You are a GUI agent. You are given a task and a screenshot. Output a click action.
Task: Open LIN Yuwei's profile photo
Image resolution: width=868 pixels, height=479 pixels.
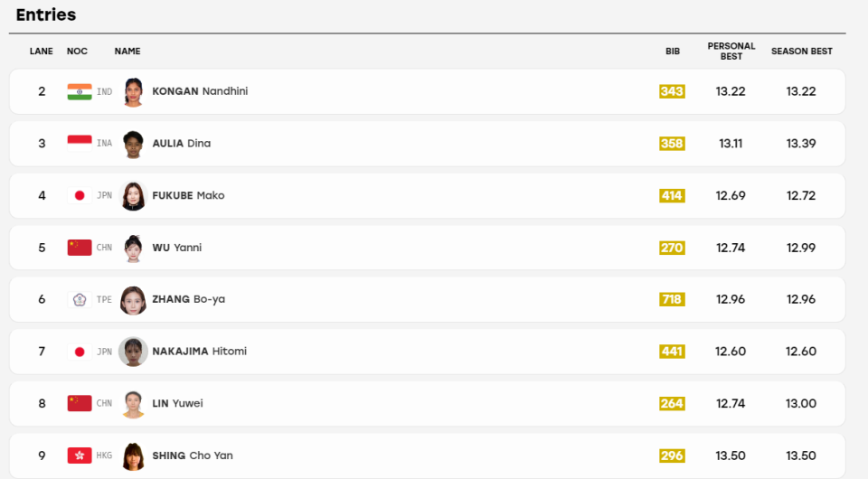133,404
